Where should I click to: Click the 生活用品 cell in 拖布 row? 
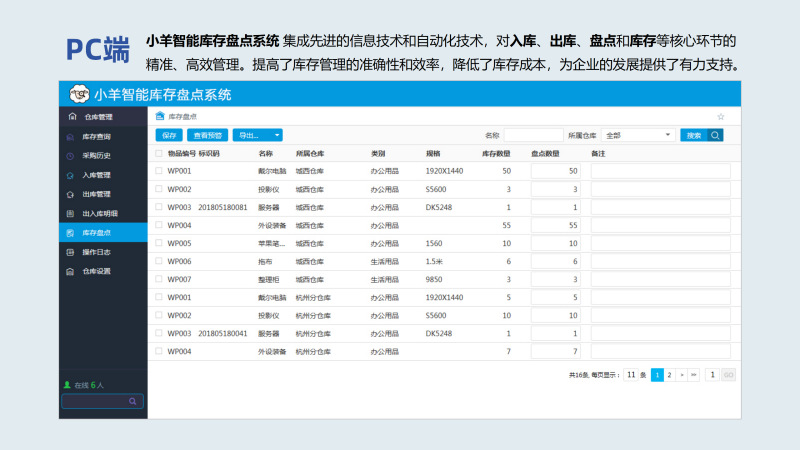tap(385, 261)
